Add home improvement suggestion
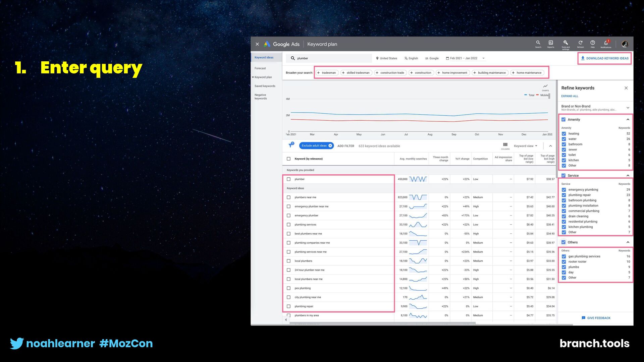 tap(452, 73)
